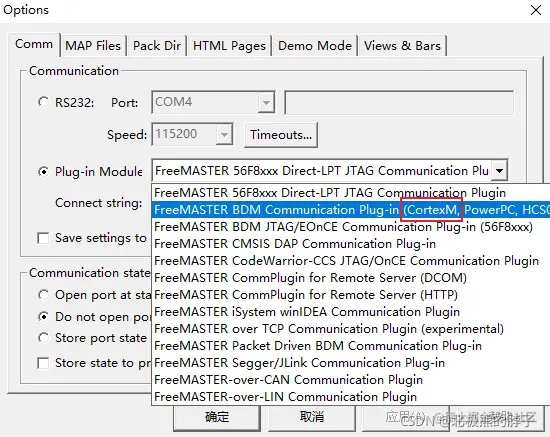Select Open port at startup option
This screenshot has width=550, height=437.
coord(43,295)
